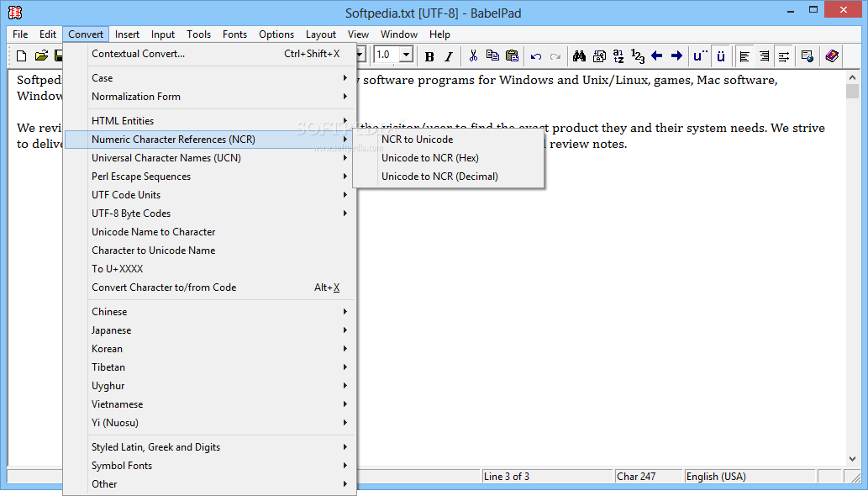Click the blue right arrow icon
Screen dimensions: 868x496
tap(676, 56)
